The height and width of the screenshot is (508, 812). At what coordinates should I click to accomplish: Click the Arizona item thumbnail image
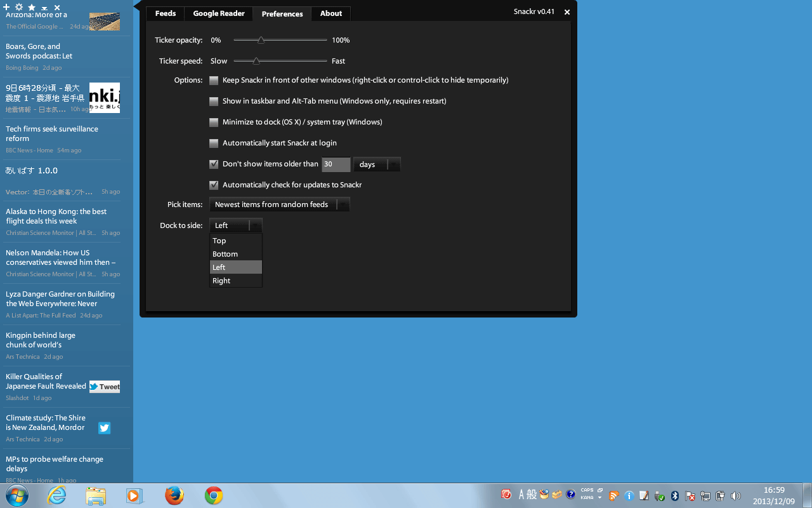pos(105,21)
